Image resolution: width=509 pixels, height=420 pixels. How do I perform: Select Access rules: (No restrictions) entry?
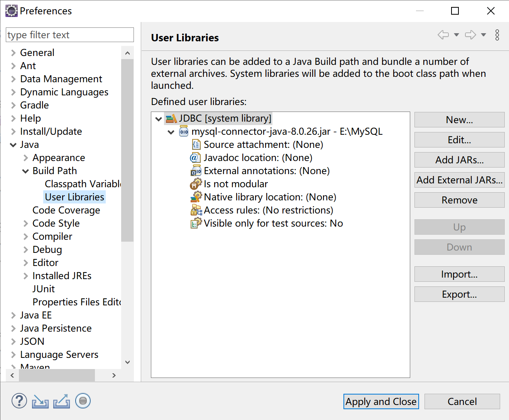[268, 210]
